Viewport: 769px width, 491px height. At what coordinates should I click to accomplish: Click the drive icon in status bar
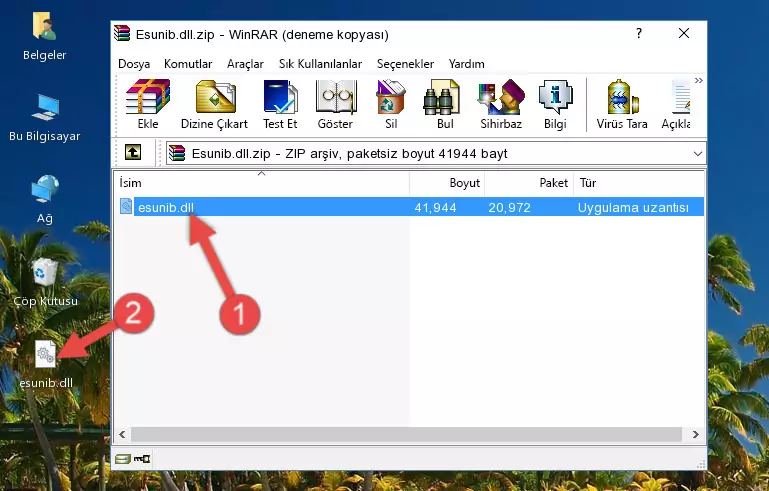pos(123,459)
